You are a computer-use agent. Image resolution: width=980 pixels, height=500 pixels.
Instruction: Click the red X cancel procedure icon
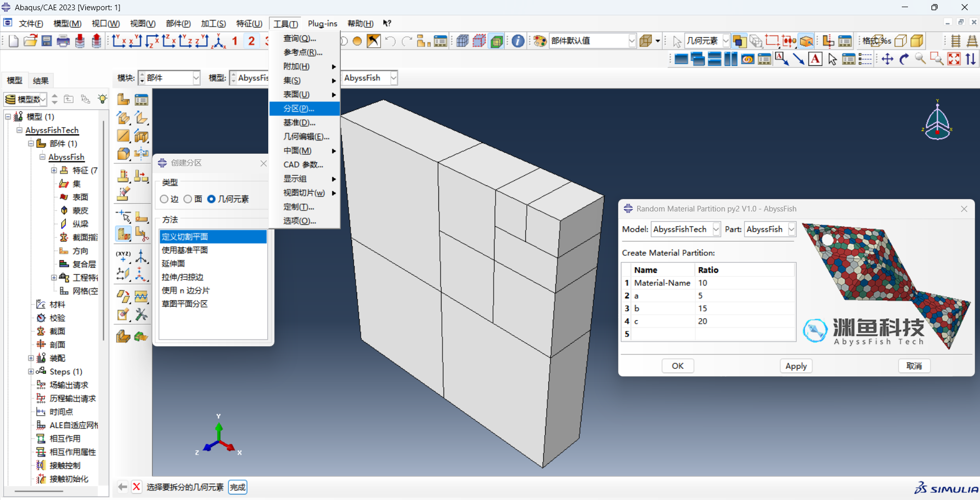pyautogui.click(x=136, y=487)
